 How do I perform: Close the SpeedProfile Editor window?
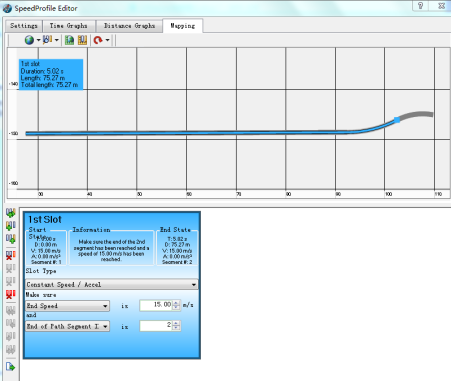point(442,6)
